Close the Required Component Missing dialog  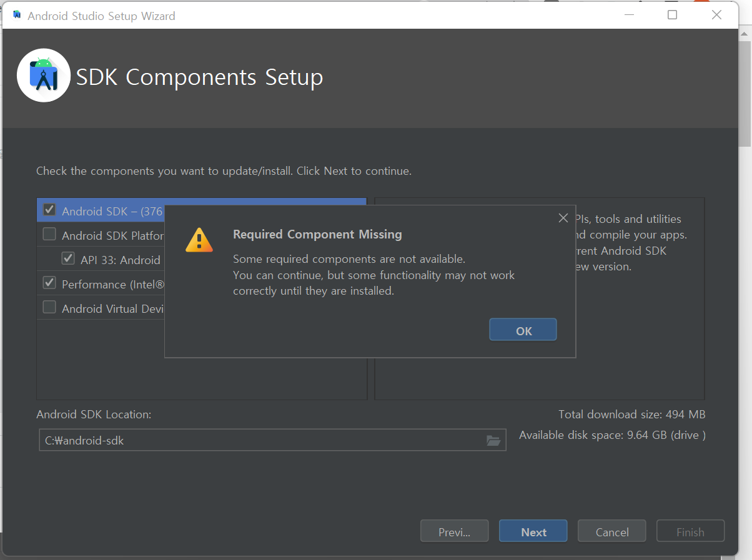pos(563,218)
